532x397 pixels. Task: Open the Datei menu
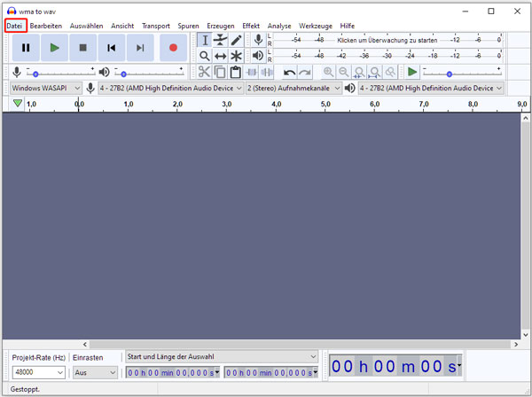(14, 26)
